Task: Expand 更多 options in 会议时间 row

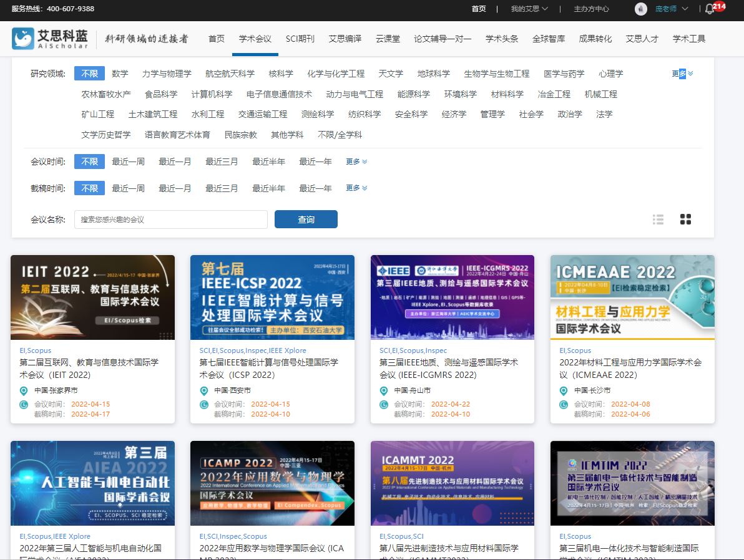Action: tap(356, 162)
